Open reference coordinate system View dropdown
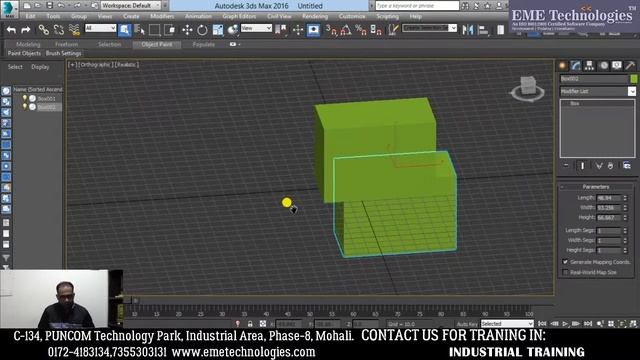The image size is (640, 360). tap(256, 28)
